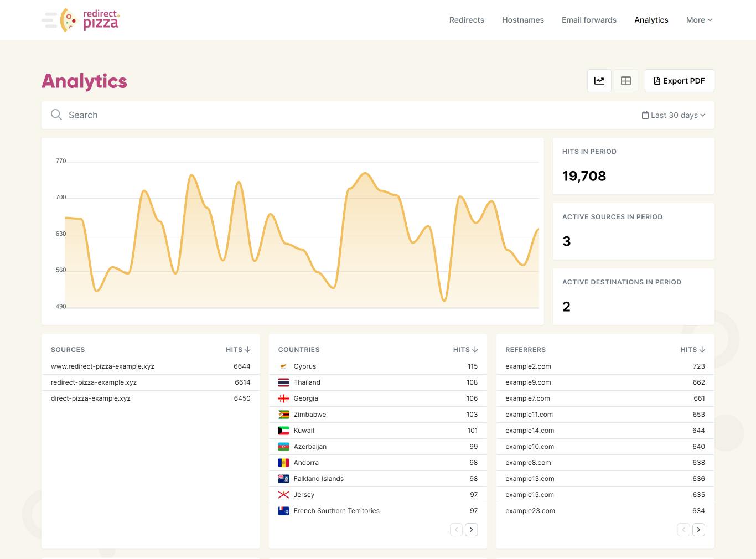756x559 pixels.
Task: Sort Referrers by Hits column
Action: (692, 350)
